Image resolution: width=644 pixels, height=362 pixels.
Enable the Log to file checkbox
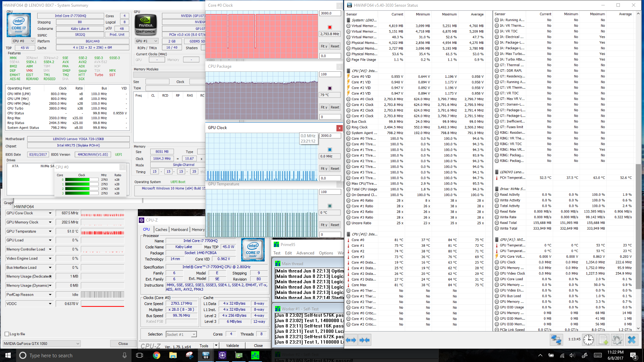click(7, 334)
